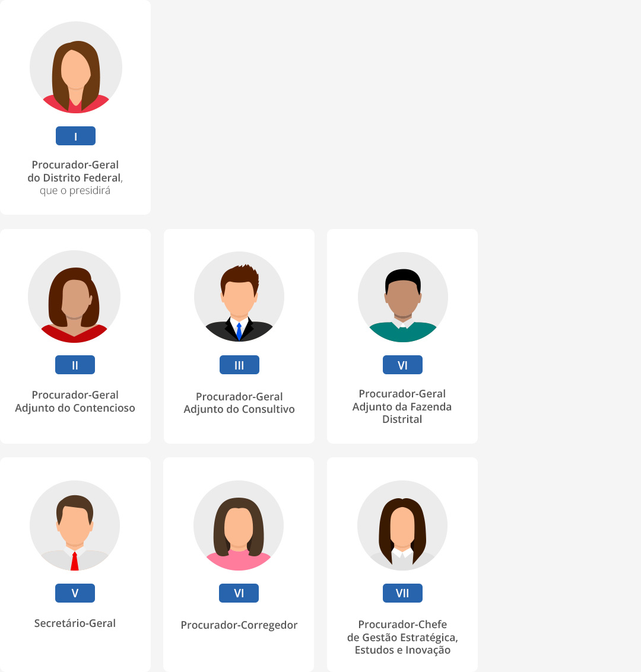Image resolution: width=641 pixels, height=672 pixels.
Task: Click the suited man avatar with blue tie
Action: 239,297
